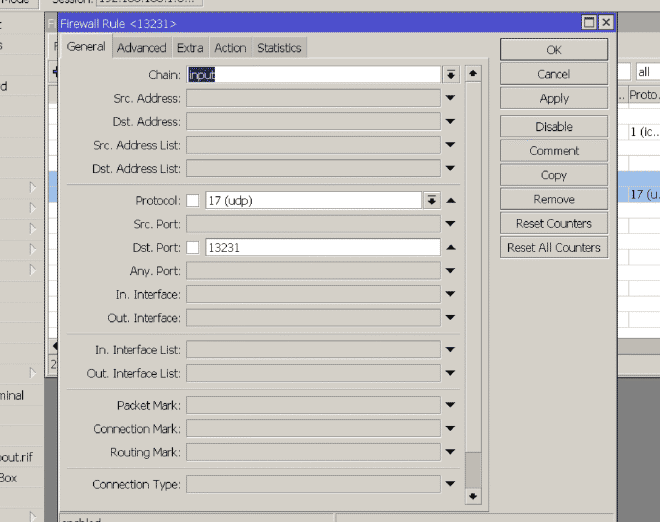Maximize the Firewall Rule dialog
660x522 pixels.
[x=589, y=22]
